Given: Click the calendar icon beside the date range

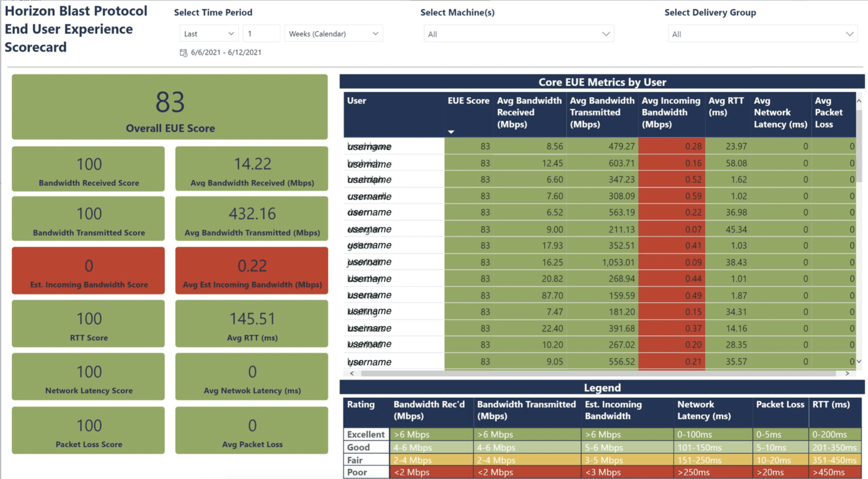Looking at the screenshot, I should click(183, 53).
